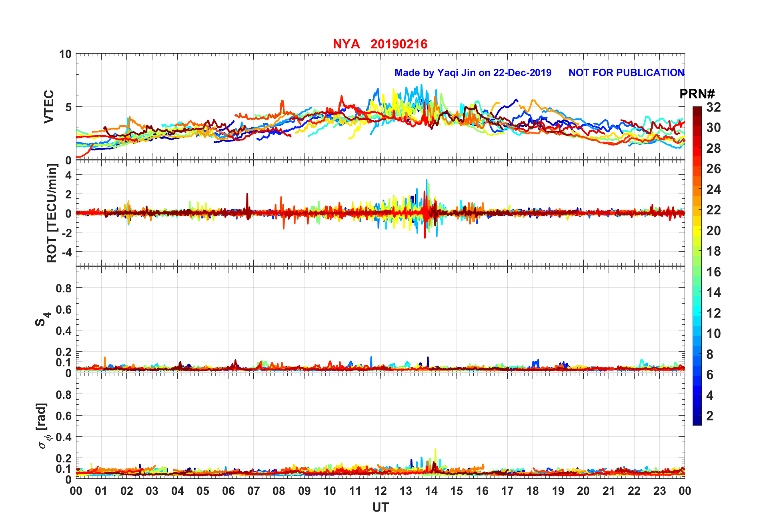Select the 'ROT [TECU/min]' y-axis label

52,213
